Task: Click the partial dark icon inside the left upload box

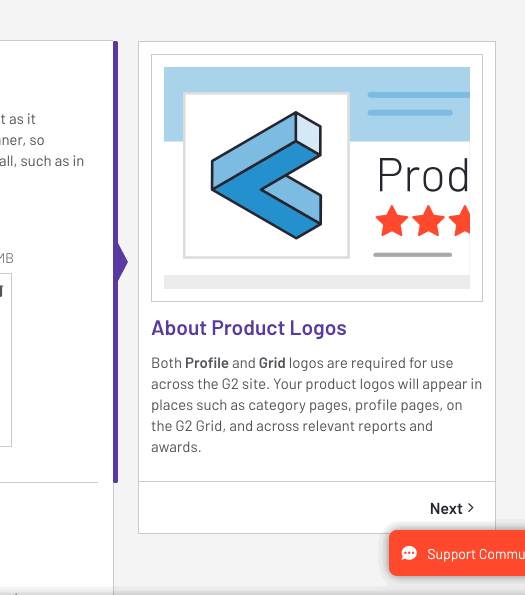Action: (2, 291)
